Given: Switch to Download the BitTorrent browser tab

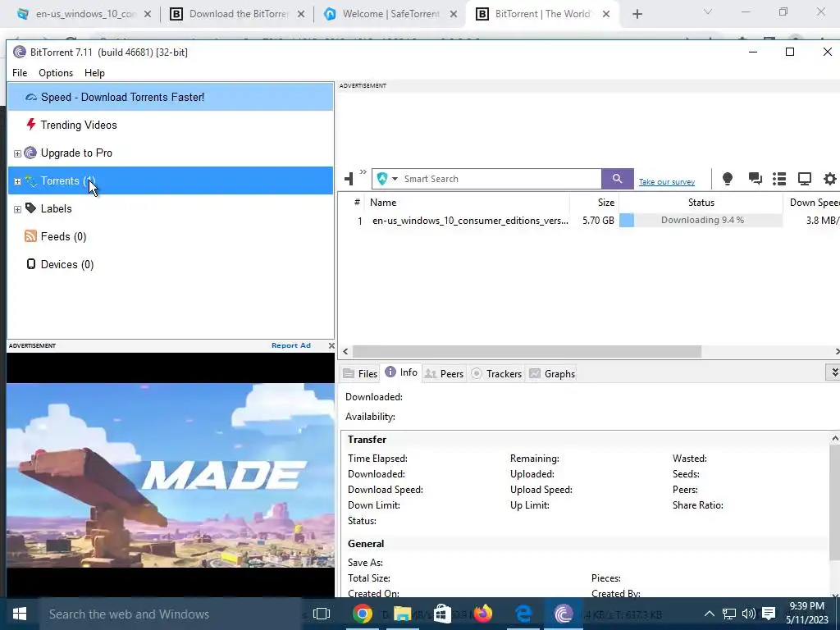Looking at the screenshot, I should tap(239, 14).
